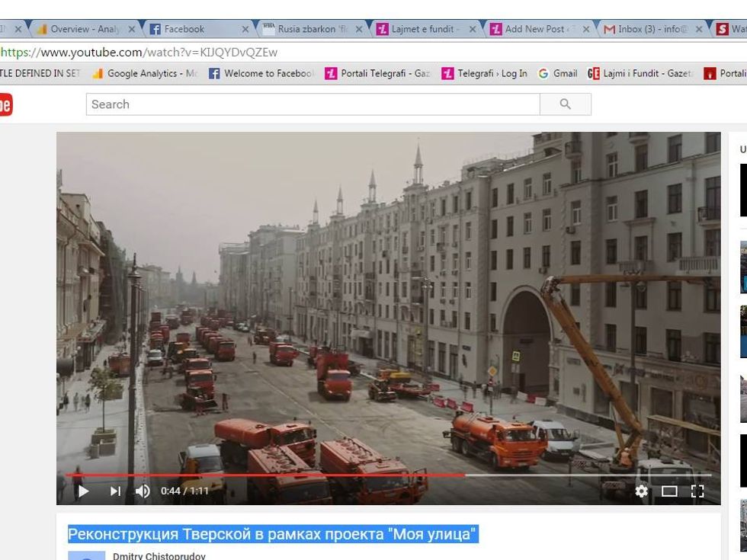Skip to the next video
747x560 pixels.
tap(115, 491)
